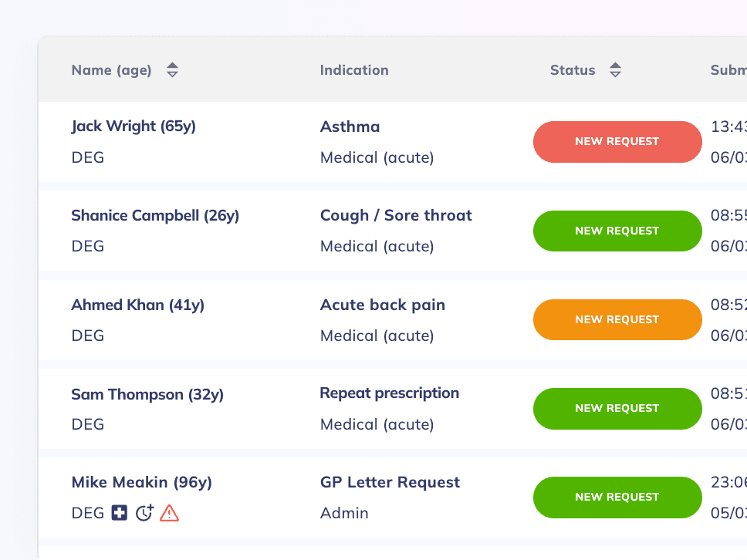747x560 pixels.
Task: Click the green NEW REQUEST badge for Shanice Campbell
Action: pyautogui.click(x=617, y=231)
